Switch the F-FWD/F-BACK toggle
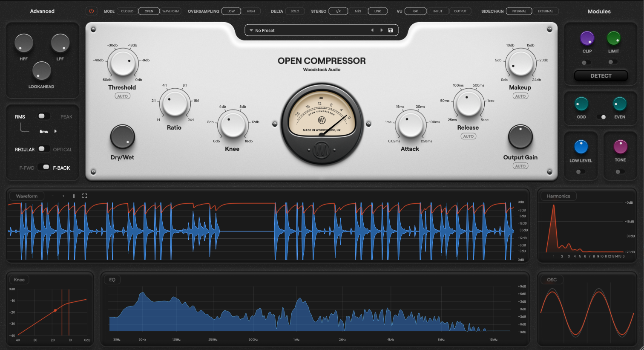The height and width of the screenshot is (350, 644). [x=44, y=167]
